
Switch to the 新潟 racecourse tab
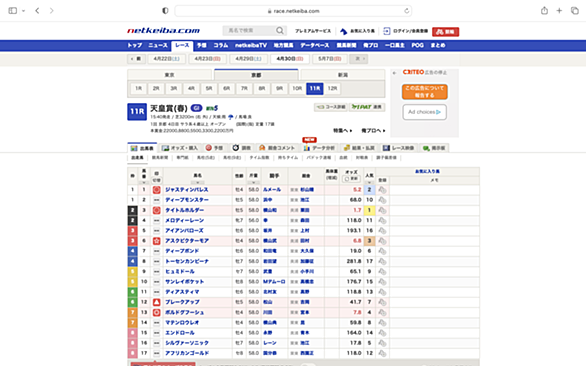(343, 75)
